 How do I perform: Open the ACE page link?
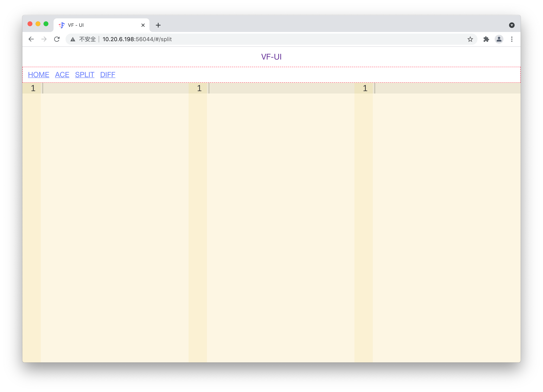pyautogui.click(x=62, y=75)
